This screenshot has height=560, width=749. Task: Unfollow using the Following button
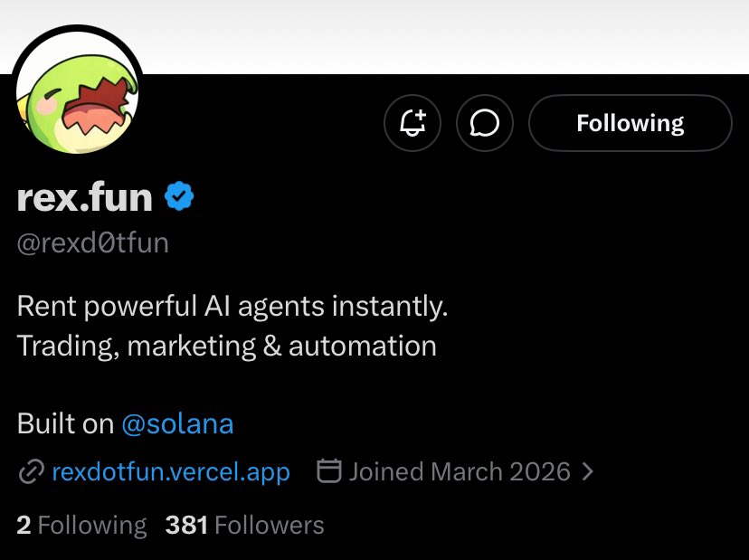tap(630, 123)
